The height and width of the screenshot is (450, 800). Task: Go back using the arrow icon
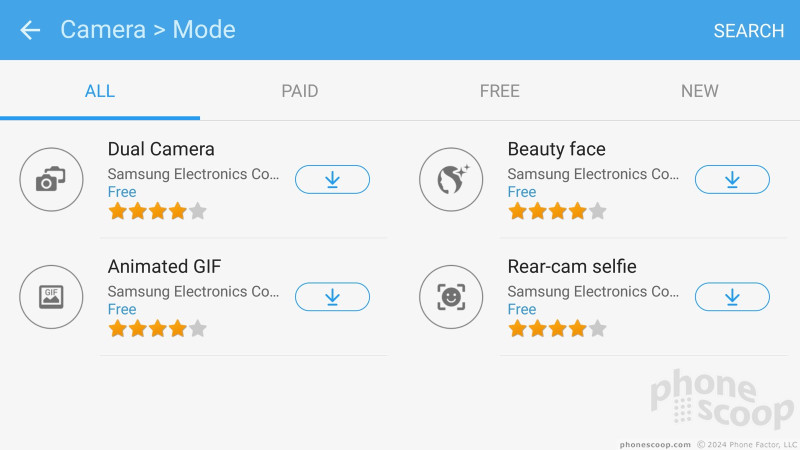[30, 30]
